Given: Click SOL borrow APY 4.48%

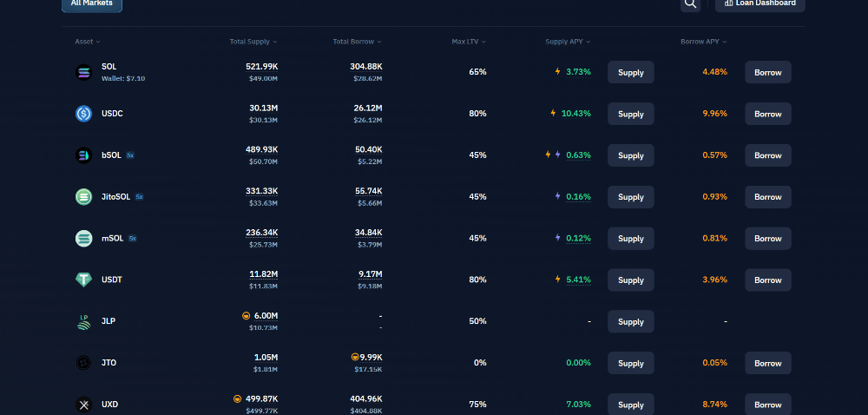Looking at the screenshot, I should click(714, 72).
